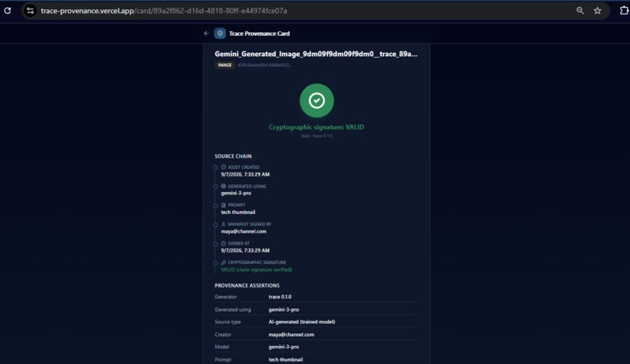Screen dimensions: 630x364
Task: Click 'tech thumbnail' under PROMPT in source chain
Action: [238, 212]
